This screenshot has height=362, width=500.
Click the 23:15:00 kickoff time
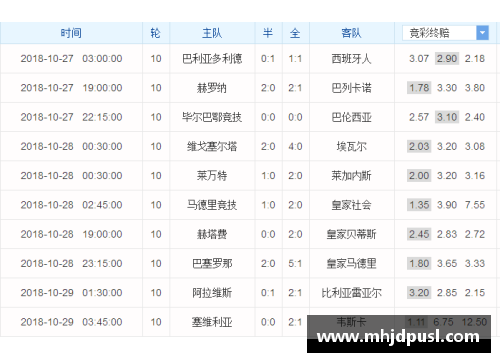click(102, 264)
